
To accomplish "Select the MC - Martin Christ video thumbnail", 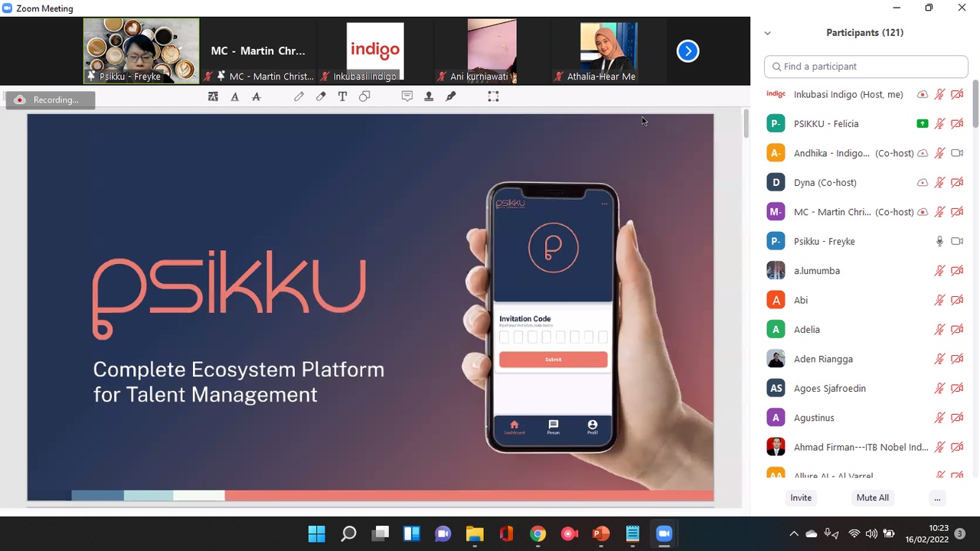I will pyautogui.click(x=258, y=51).
